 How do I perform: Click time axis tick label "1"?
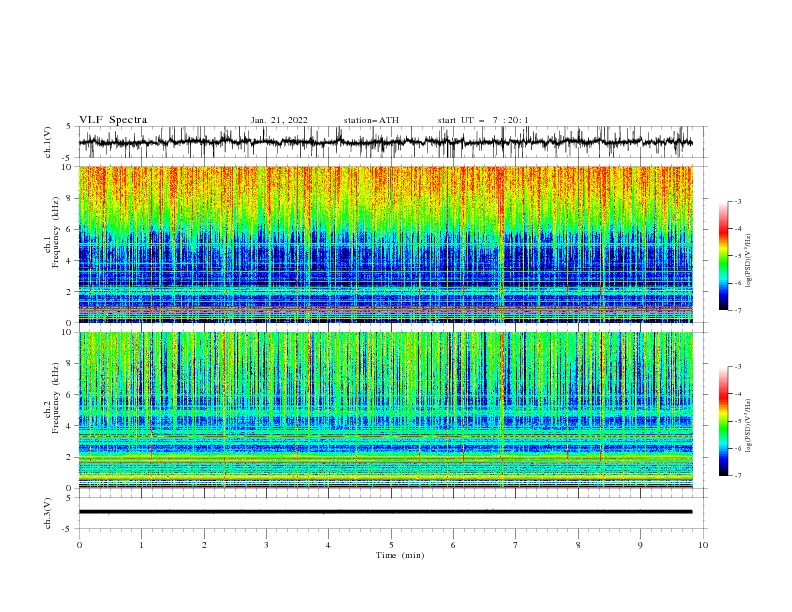click(141, 545)
